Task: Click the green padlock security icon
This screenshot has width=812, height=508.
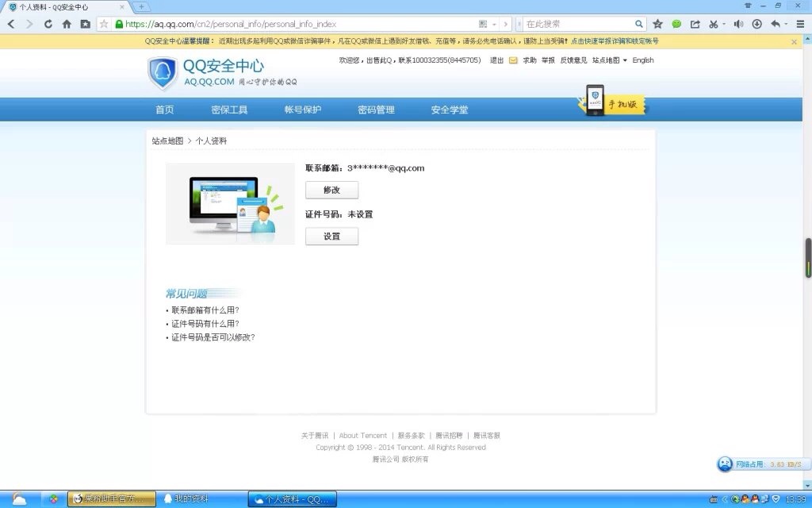Action: [119, 24]
